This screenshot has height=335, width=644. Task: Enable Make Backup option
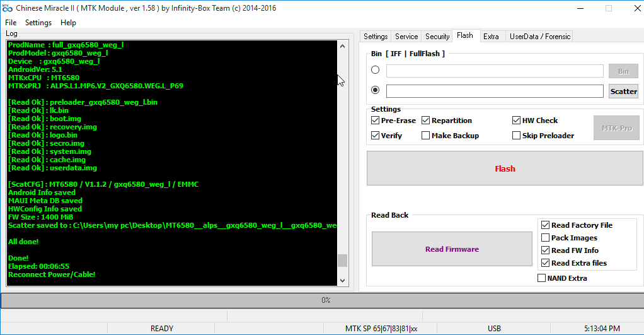click(x=426, y=136)
